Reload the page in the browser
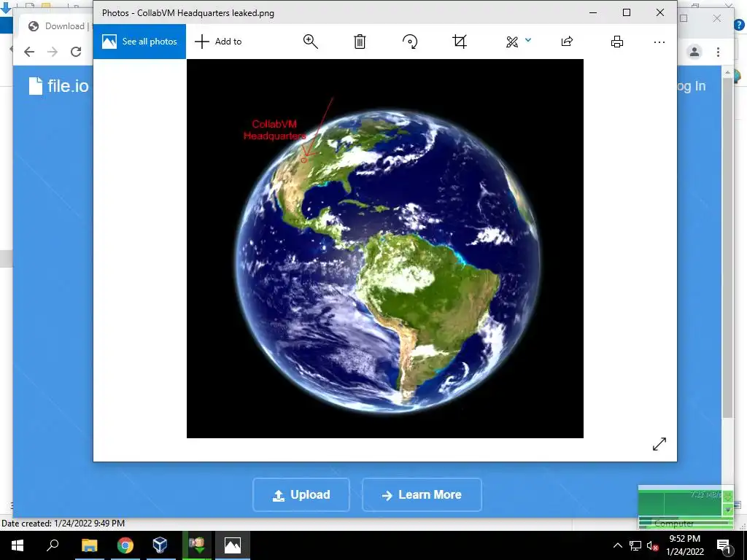747x560 pixels. pos(76,52)
